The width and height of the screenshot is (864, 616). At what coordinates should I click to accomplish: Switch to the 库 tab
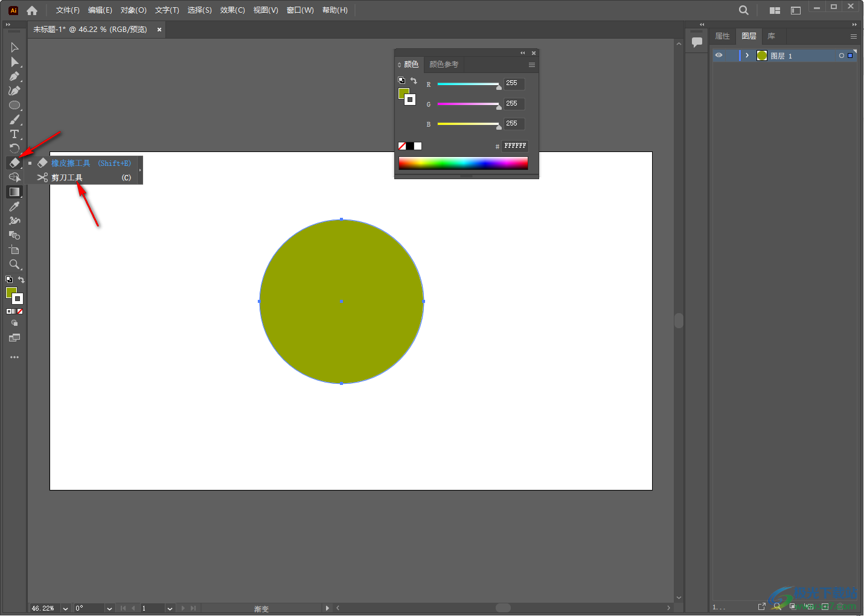772,36
